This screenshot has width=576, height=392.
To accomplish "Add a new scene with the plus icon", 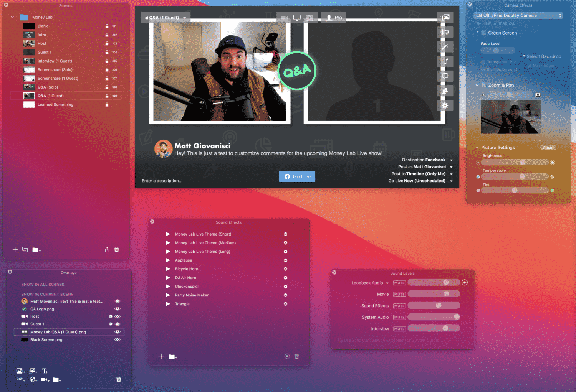I will (x=15, y=249).
